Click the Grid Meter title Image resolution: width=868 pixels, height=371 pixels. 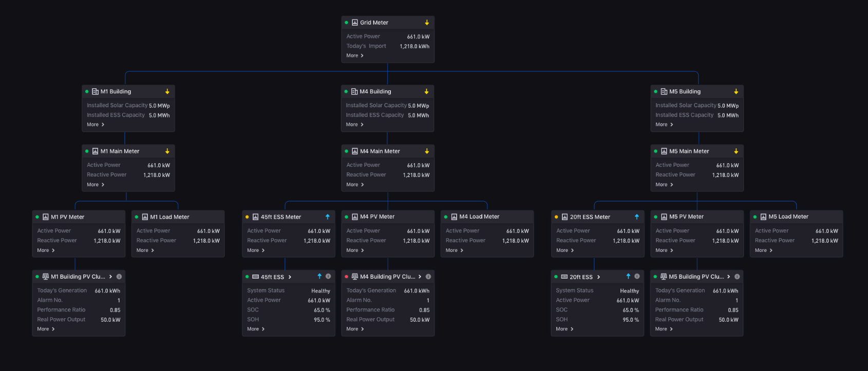pos(374,23)
